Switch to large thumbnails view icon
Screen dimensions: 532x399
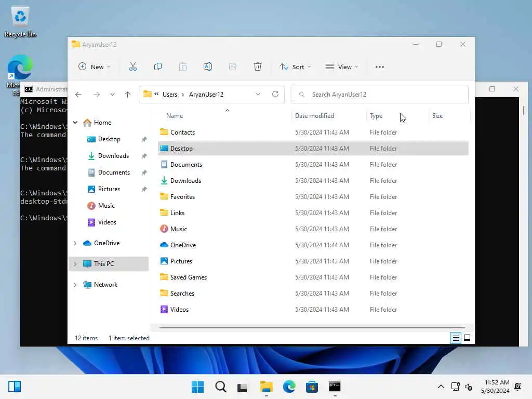(x=467, y=338)
